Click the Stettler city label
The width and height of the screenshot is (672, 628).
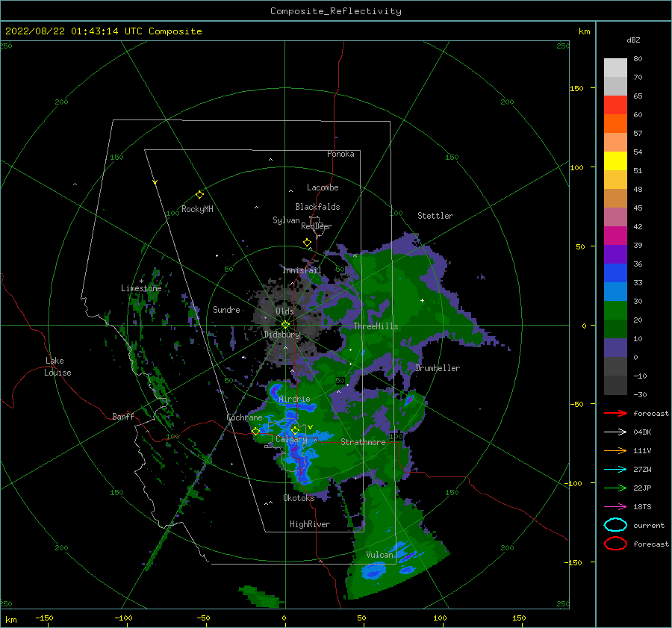coord(435,216)
